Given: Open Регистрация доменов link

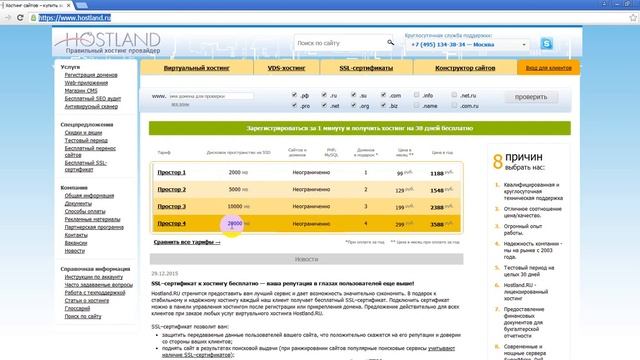Looking at the screenshot, I should click(91, 75).
